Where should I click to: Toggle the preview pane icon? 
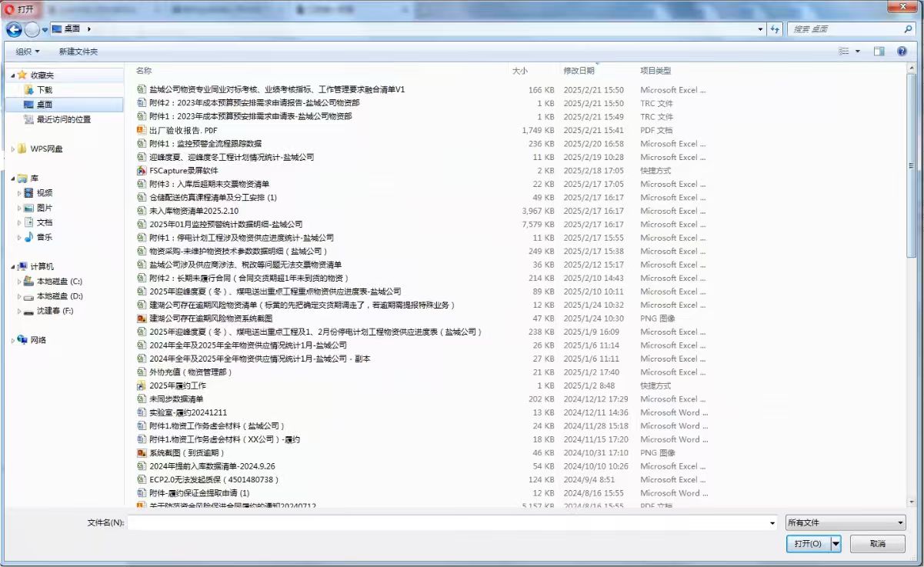[x=879, y=52]
